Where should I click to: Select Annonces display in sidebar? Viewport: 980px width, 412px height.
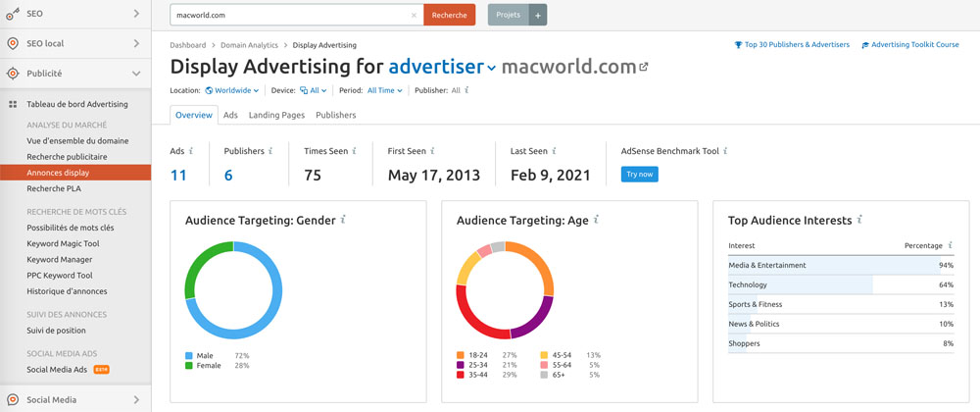75,173
